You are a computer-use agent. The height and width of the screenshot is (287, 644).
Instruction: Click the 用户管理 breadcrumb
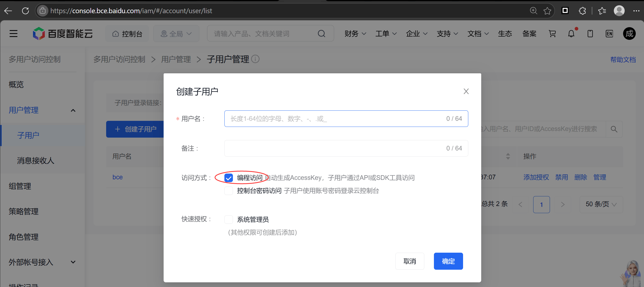(176, 59)
